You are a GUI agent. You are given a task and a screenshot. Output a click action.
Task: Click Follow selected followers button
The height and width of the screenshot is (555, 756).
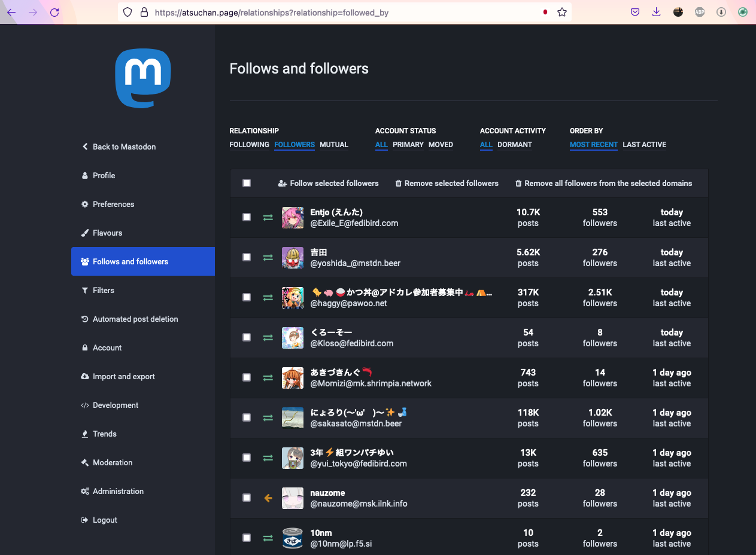(x=329, y=184)
